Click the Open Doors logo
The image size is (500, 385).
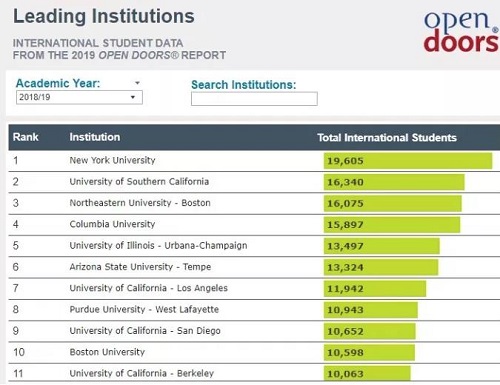[461, 32]
